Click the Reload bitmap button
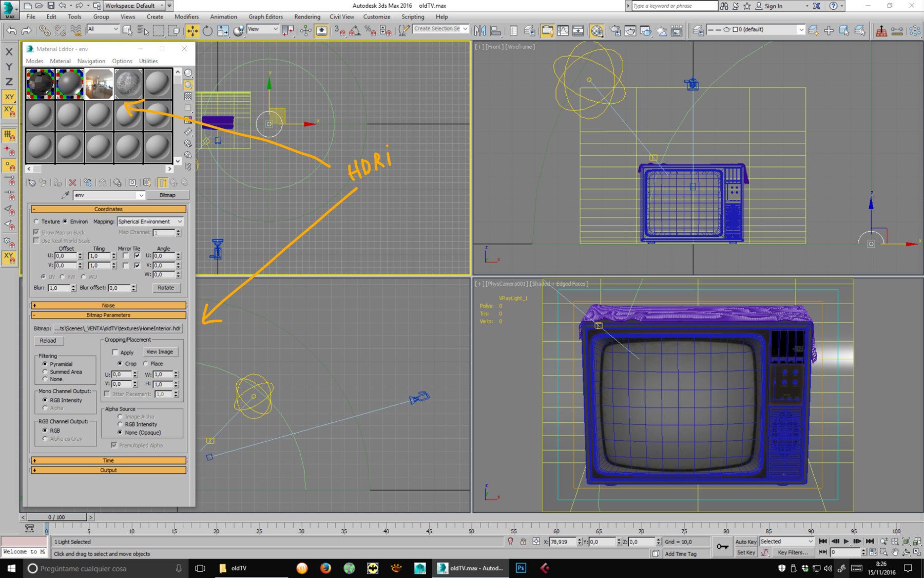The height and width of the screenshot is (578, 924). [x=48, y=341]
